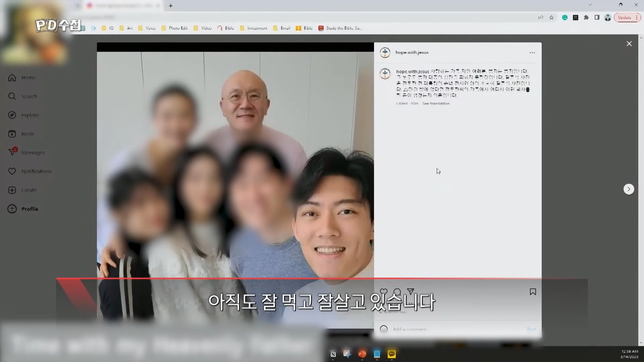Viewport: 644px width, 362px height.
Task: Open the blue document app in taskbar
Action: point(377,354)
